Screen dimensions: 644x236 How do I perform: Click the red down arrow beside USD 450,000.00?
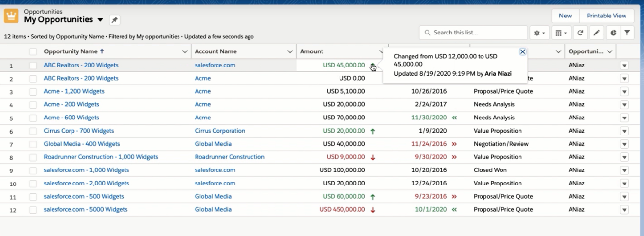(373, 210)
